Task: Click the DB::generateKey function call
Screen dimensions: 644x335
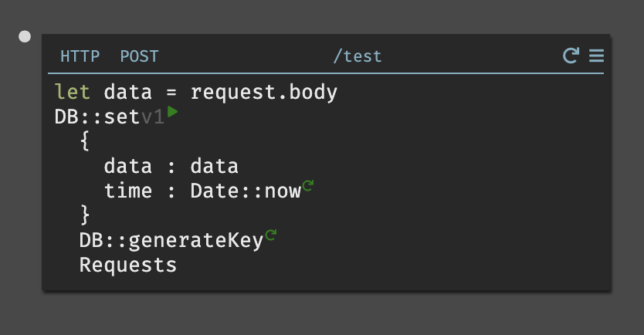Action: click(171, 241)
